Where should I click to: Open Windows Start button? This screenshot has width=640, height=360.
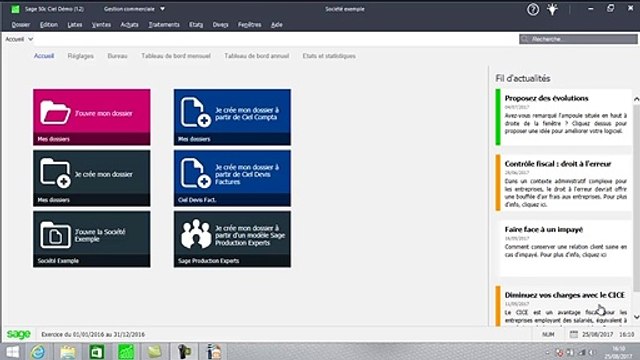(x=12, y=352)
